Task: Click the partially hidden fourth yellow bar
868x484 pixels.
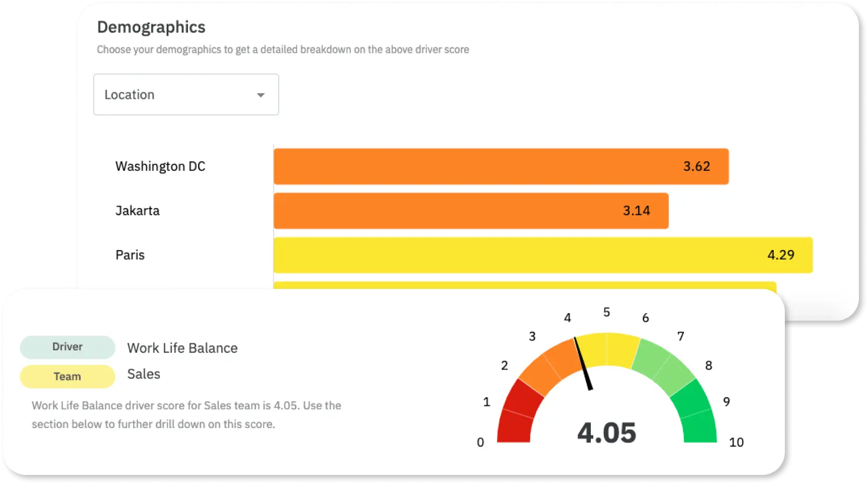Action: click(524, 285)
